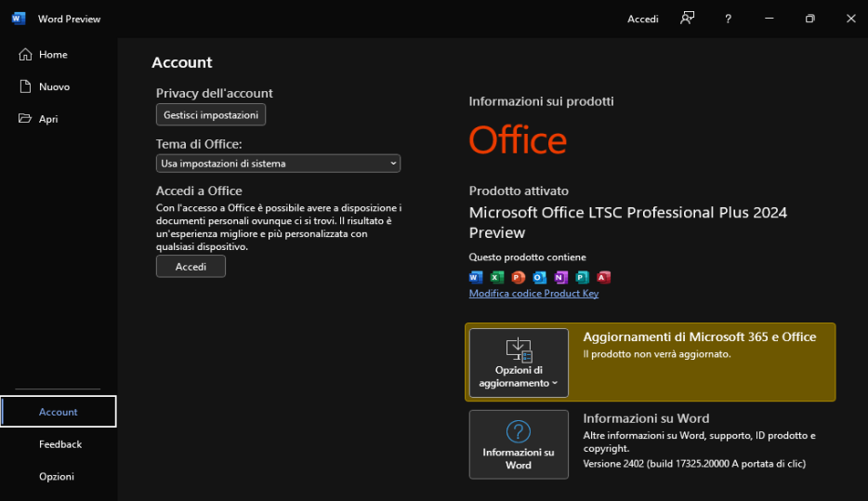
Task: Click the Word app icon under product contents
Action: 476,277
